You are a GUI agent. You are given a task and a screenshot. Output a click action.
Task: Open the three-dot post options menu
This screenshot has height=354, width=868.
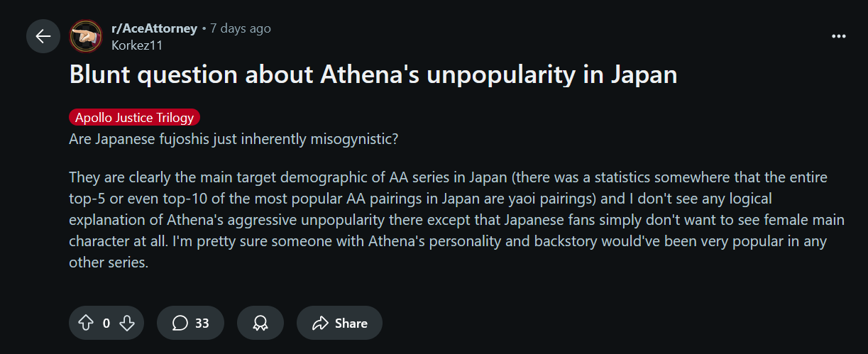pyautogui.click(x=838, y=36)
